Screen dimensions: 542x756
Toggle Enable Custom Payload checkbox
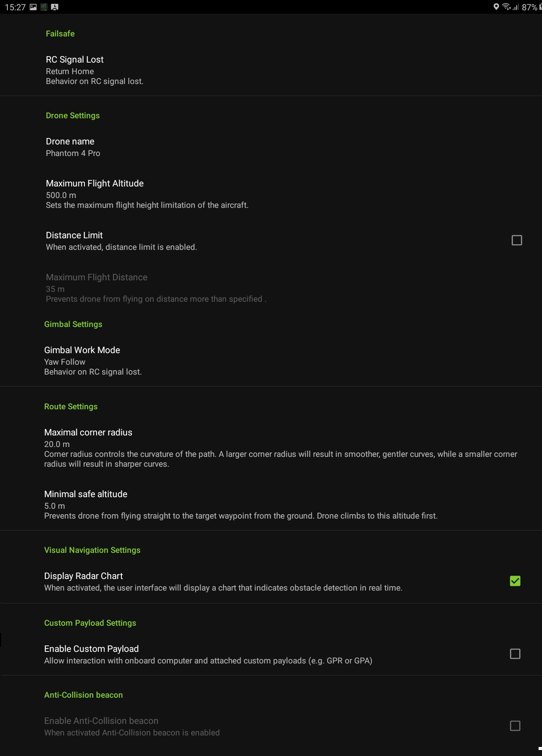[x=515, y=654]
